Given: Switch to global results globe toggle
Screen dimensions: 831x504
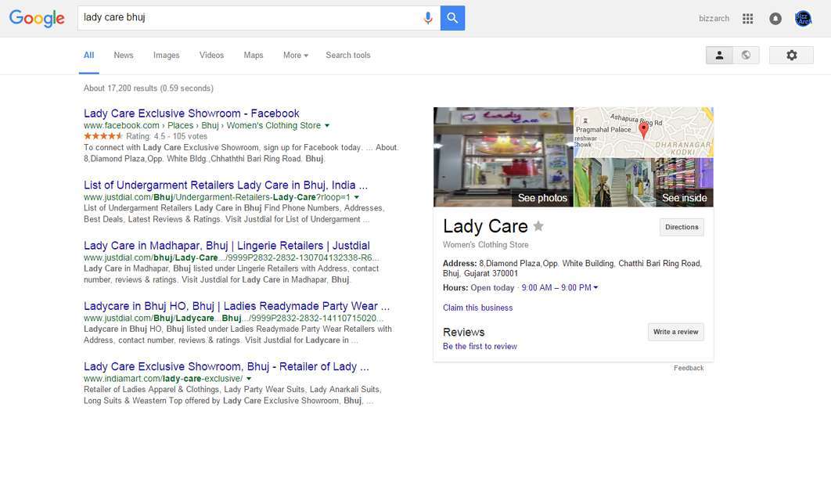Looking at the screenshot, I should (746, 55).
